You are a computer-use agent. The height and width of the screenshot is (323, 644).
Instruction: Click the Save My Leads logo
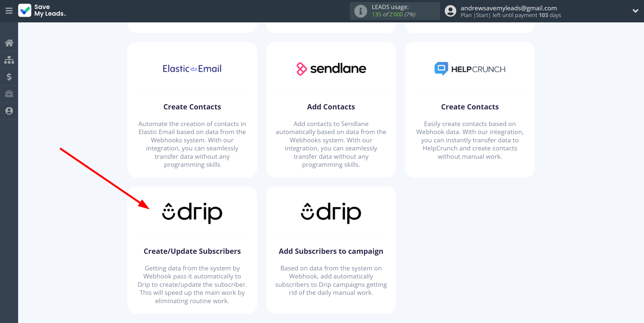pyautogui.click(x=42, y=11)
